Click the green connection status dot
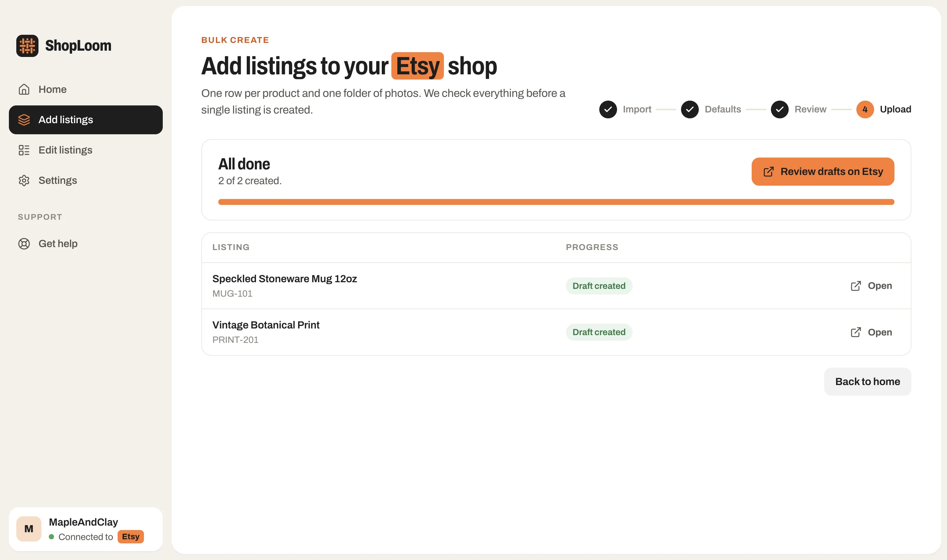Viewport: 947px width, 560px height. click(51, 537)
